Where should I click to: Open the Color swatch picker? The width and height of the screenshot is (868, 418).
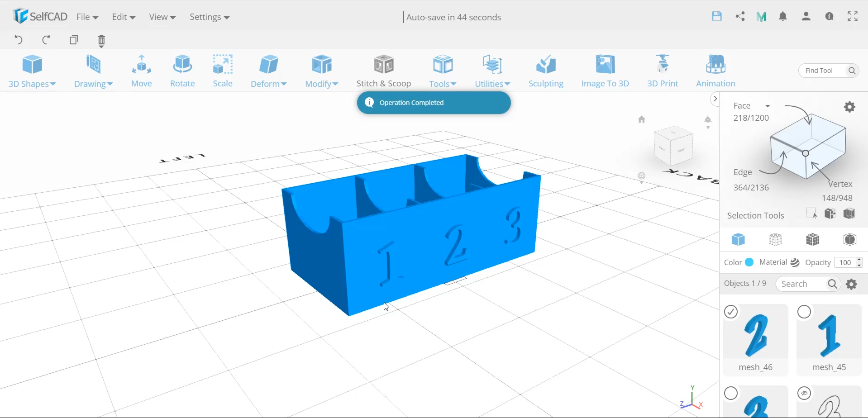[749, 262]
